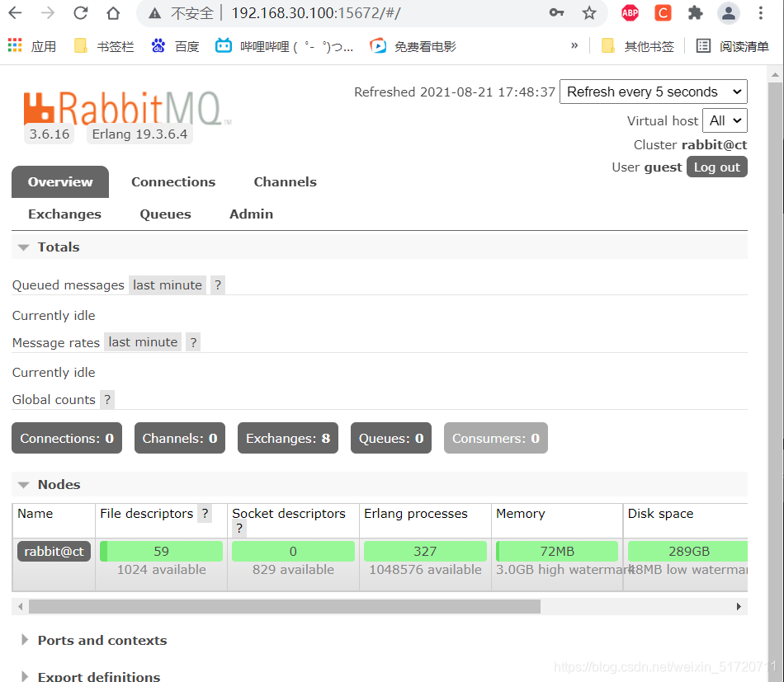Image resolution: width=784 pixels, height=682 pixels.
Task: Open help for File descriptors column
Action: click(x=205, y=514)
